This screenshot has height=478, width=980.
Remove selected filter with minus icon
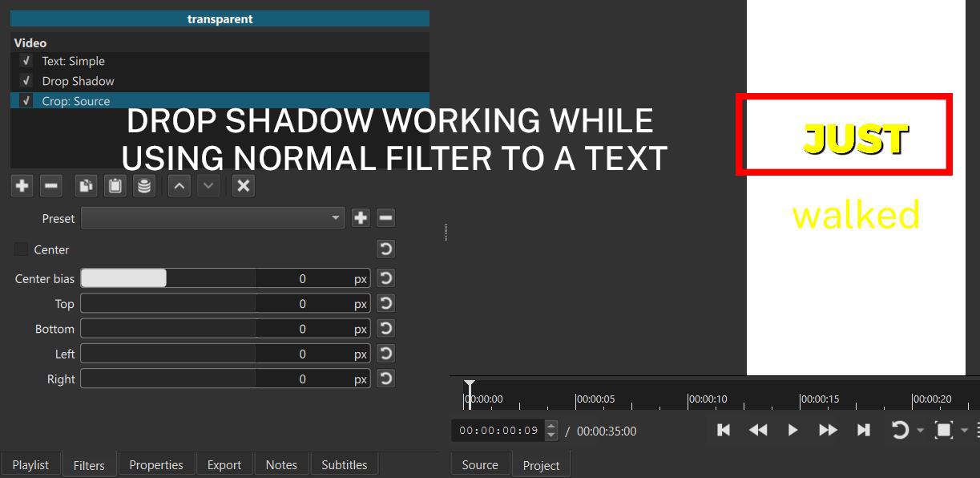coord(50,186)
